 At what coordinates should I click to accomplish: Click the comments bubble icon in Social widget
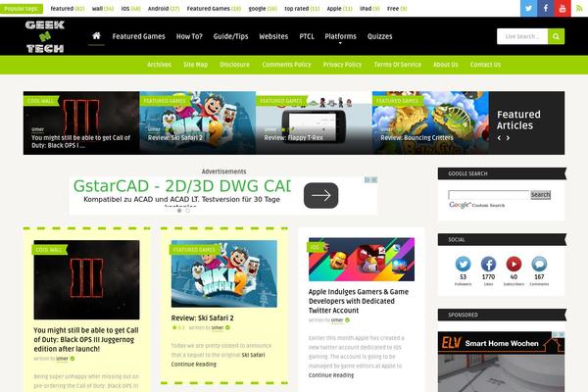point(539,264)
